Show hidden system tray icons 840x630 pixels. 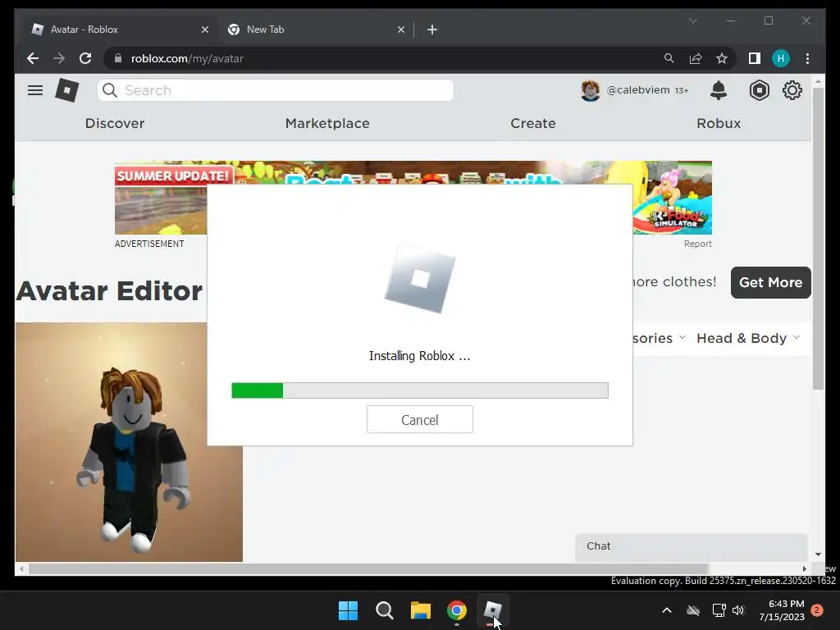coord(667,610)
